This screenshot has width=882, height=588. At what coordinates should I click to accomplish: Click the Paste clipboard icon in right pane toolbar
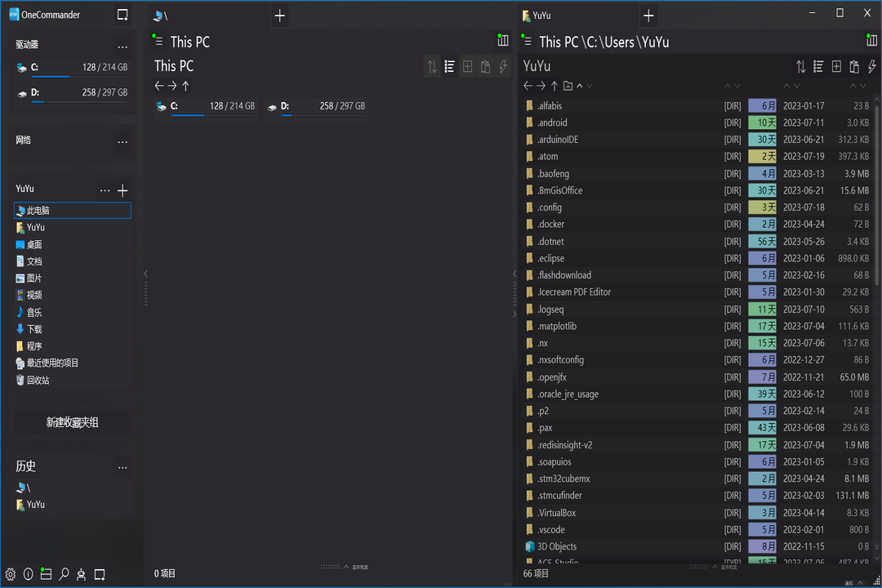point(853,66)
